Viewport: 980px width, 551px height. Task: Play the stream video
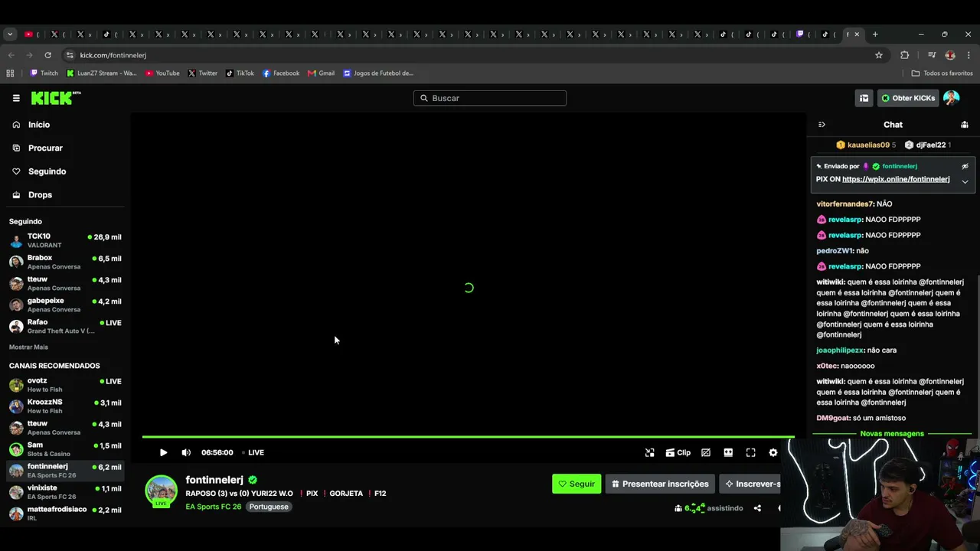(163, 452)
